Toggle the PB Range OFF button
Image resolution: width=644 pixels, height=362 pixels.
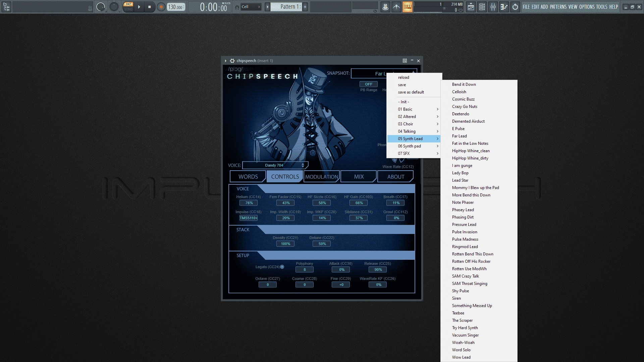(x=369, y=84)
